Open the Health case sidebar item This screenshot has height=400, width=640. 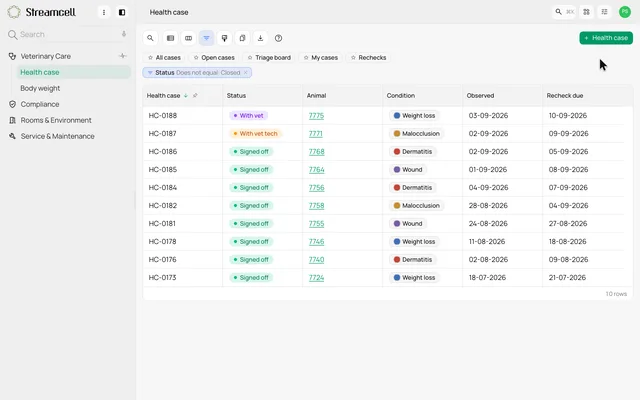tap(73, 72)
